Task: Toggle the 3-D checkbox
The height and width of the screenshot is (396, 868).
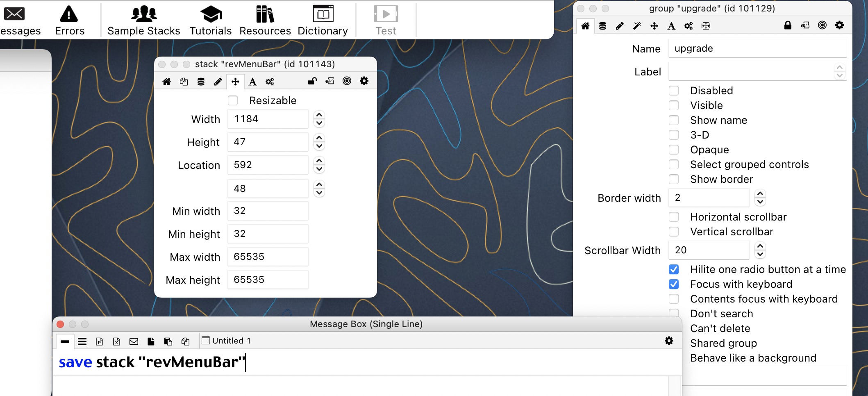Action: pyautogui.click(x=674, y=135)
